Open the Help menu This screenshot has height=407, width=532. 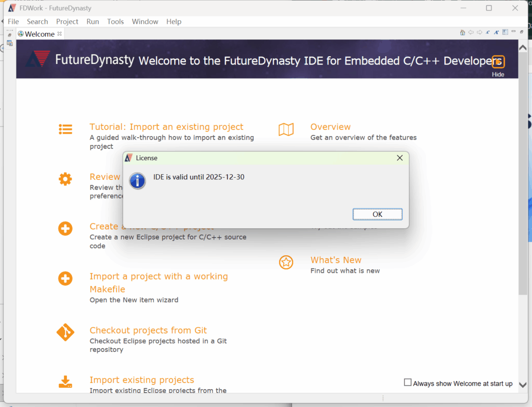[174, 21]
